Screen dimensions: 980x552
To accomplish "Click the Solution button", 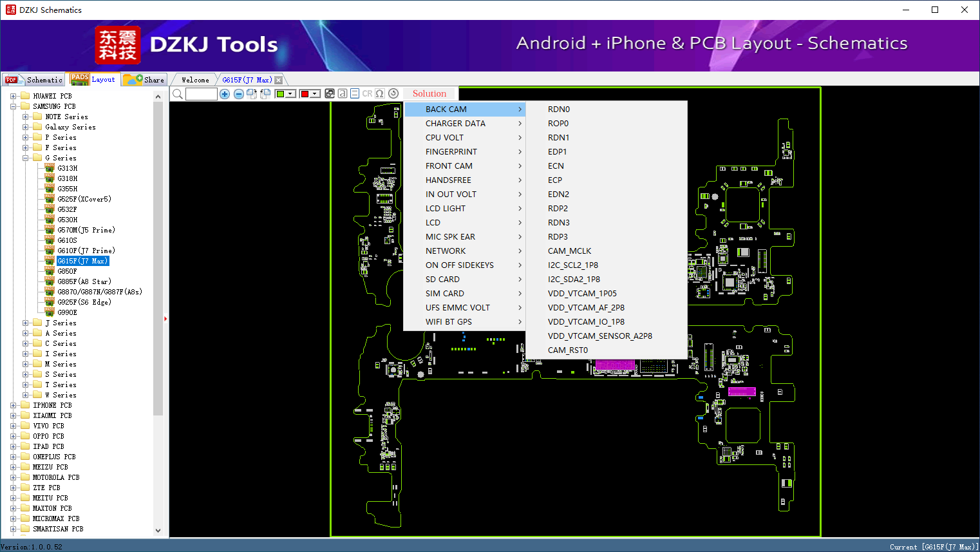I will (x=429, y=93).
